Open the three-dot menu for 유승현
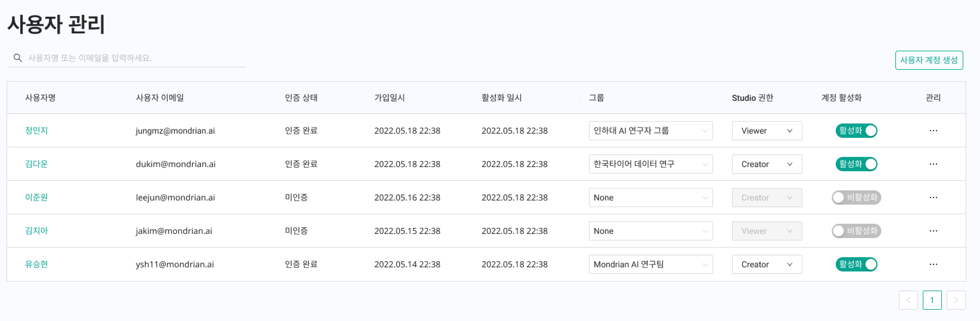 [x=933, y=264]
